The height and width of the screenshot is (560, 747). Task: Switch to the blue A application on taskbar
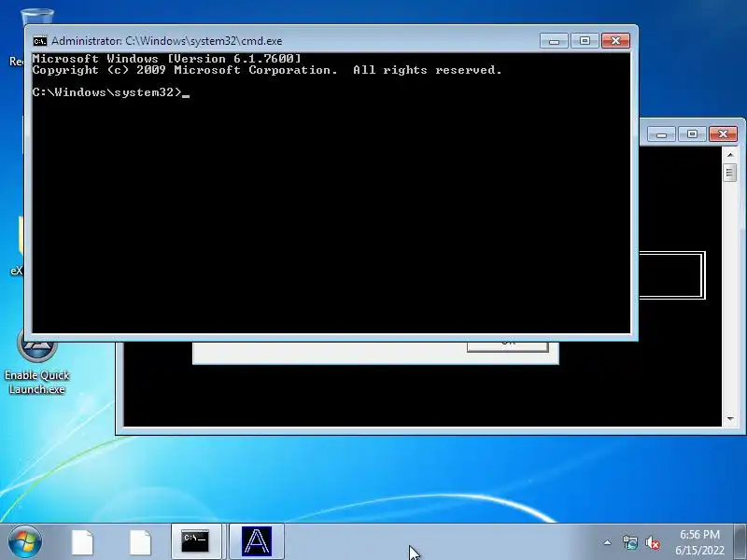click(256, 541)
